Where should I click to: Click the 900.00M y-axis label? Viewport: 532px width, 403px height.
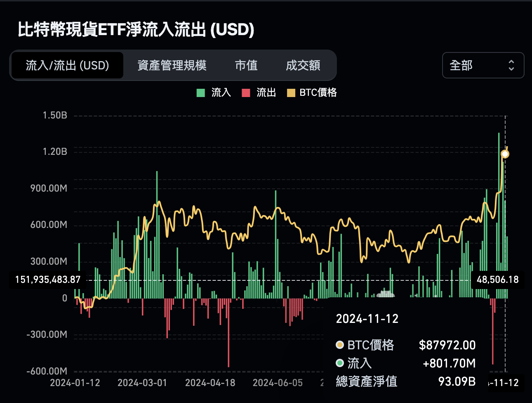coord(49,188)
